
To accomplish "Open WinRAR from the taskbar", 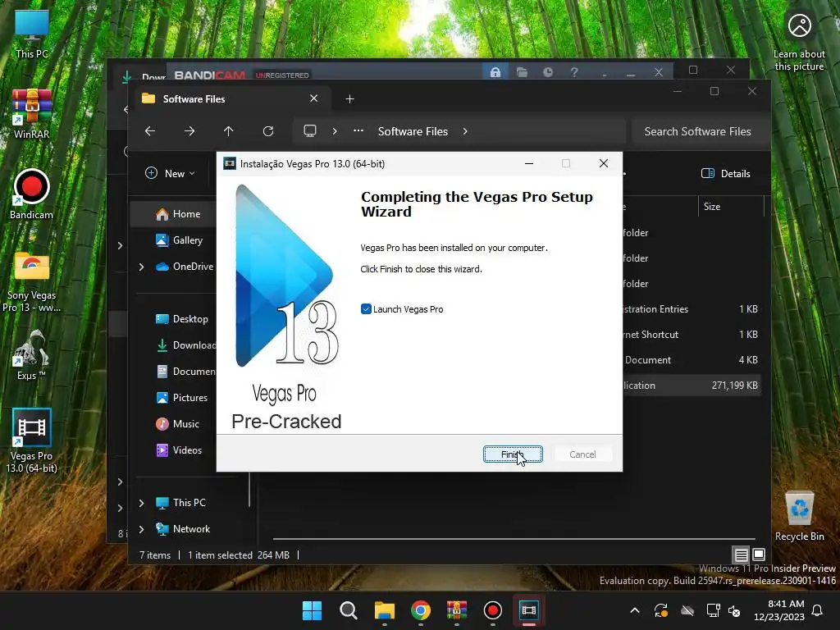I will (456, 610).
